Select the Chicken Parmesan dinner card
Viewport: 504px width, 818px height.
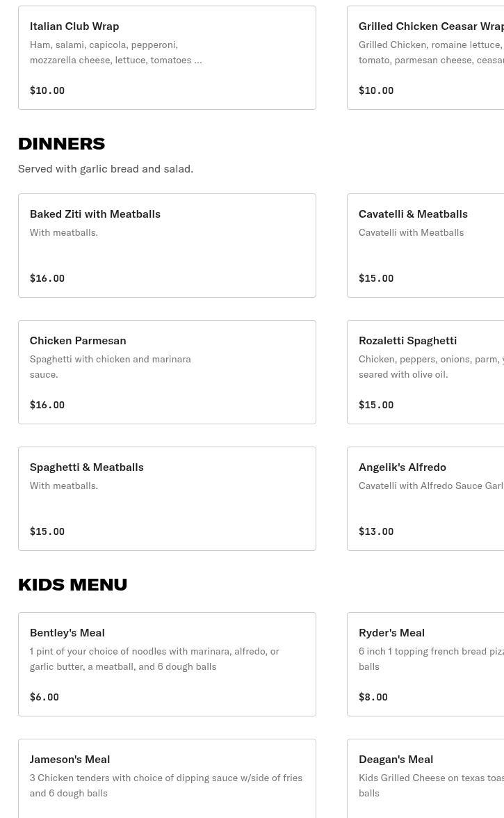point(167,372)
